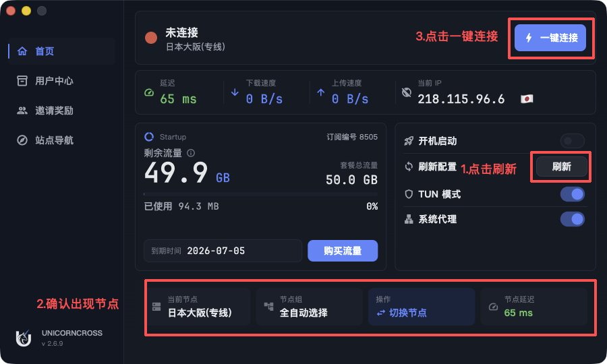607x364 pixels.
Task: Click the 上传速度 0 B/s value
Action: pyautogui.click(x=350, y=99)
